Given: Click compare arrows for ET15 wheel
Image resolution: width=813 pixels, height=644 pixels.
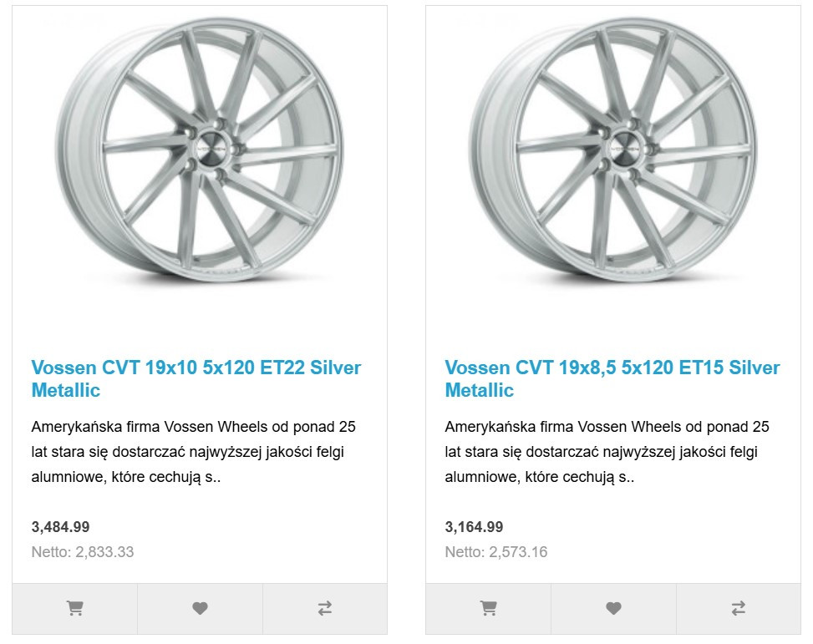Looking at the screenshot, I should pos(739,609).
